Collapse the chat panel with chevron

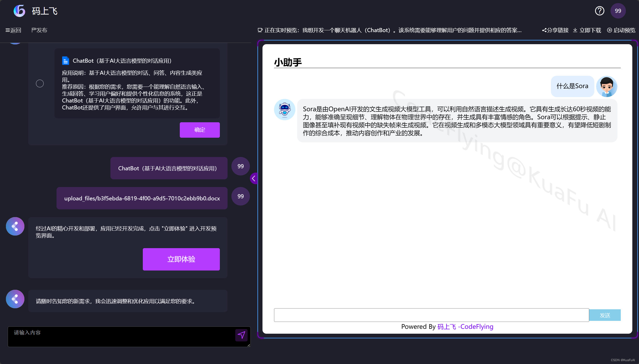click(x=253, y=178)
